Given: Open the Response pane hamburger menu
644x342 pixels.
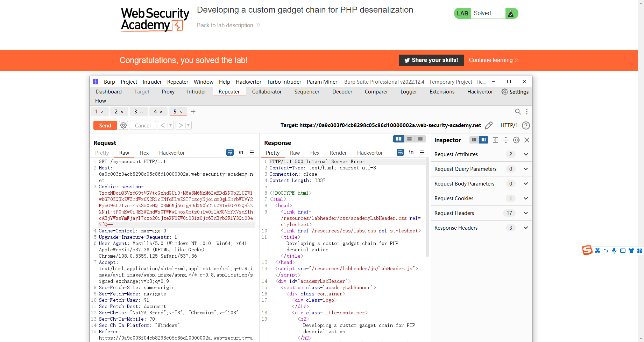Looking at the screenshot, I should (x=422, y=153).
